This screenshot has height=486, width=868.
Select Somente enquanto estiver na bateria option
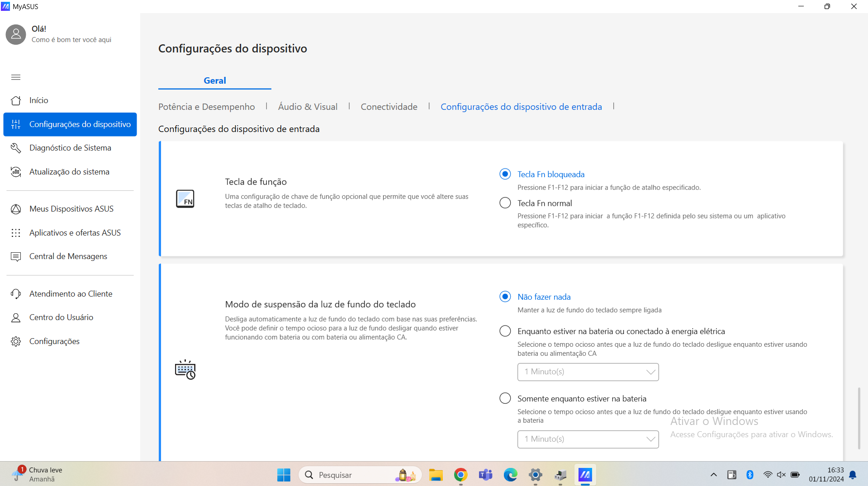coord(505,398)
